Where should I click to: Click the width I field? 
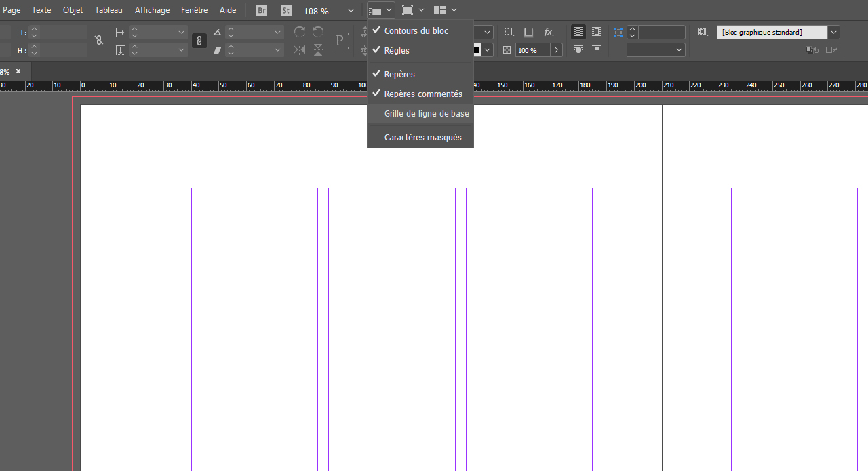(64, 32)
